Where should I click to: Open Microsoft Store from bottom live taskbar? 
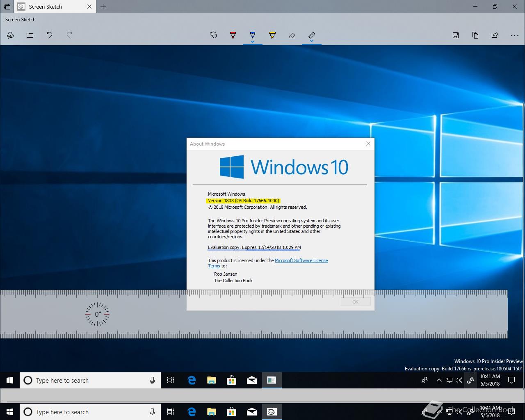231,412
